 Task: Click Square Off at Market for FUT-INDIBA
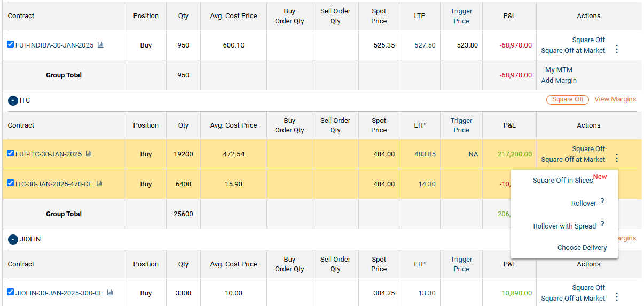[x=573, y=51]
